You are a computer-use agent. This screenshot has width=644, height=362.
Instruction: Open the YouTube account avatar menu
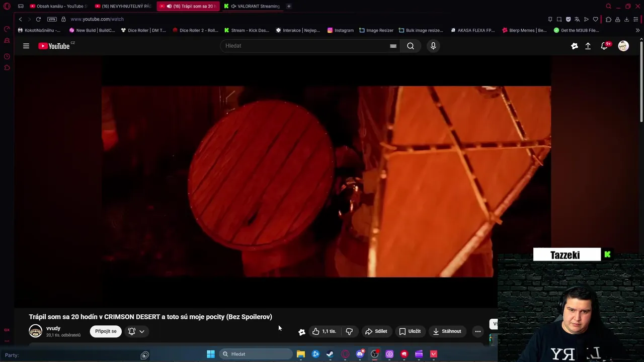click(623, 46)
